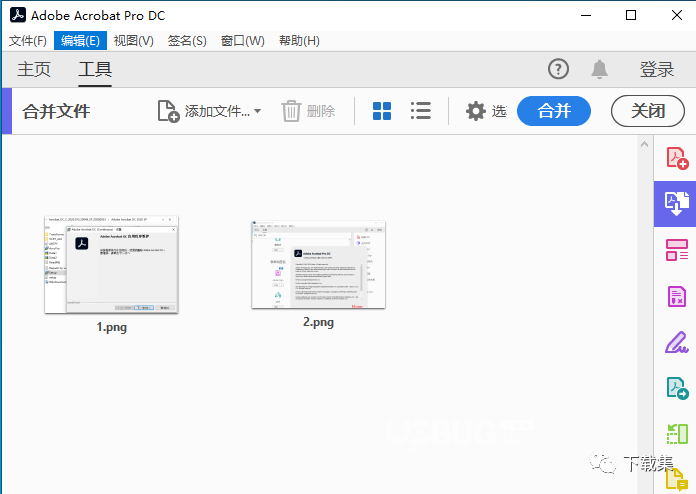The image size is (696, 494).
Task: Open the Create PDF tool in sidebar
Action: (x=676, y=158)
